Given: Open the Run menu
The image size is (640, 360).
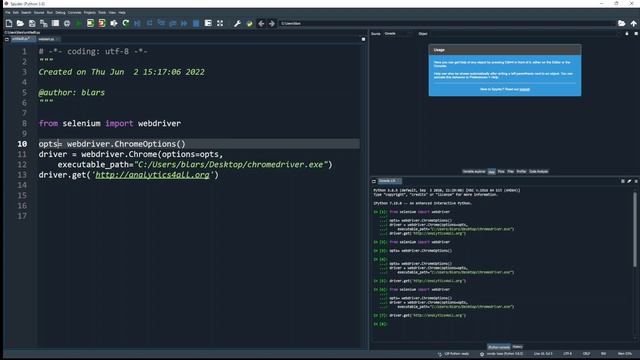Looking at the screenshot, I should pyautogui.click(x=49, y=13).
